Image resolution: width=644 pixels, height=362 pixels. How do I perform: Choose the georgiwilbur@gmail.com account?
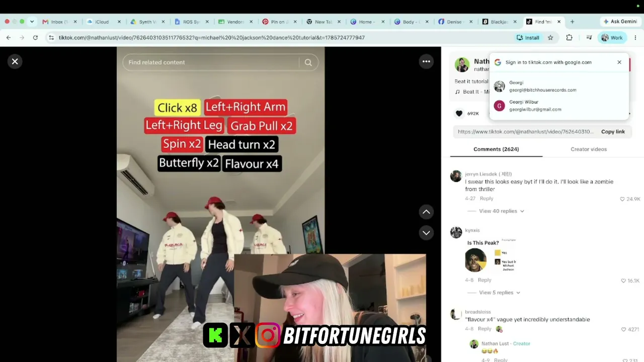tap(559, 106)
